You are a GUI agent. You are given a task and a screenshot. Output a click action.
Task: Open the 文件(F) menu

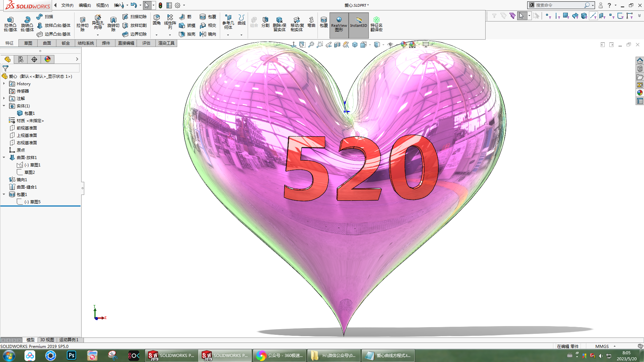[x=67, y=5]
